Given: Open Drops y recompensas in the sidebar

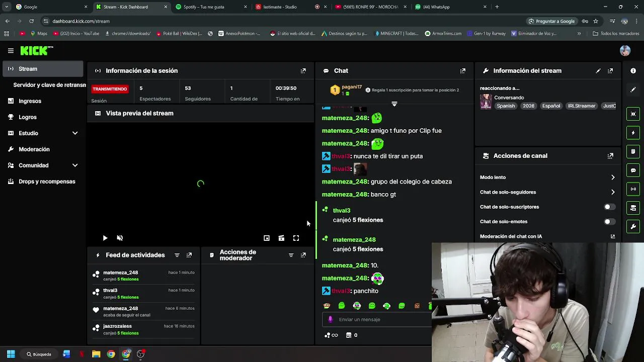Looking at the screenshot, I should click(43, 182).
